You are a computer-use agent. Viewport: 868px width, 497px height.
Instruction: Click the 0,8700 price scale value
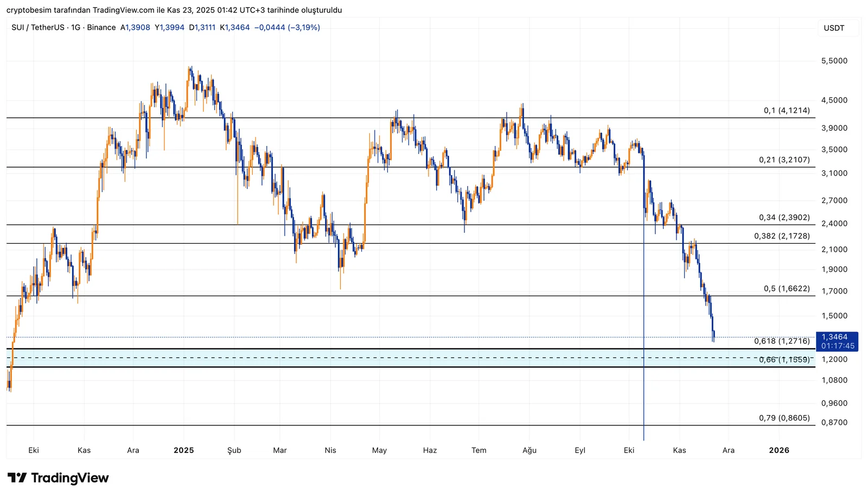click(x=834, y=423)
